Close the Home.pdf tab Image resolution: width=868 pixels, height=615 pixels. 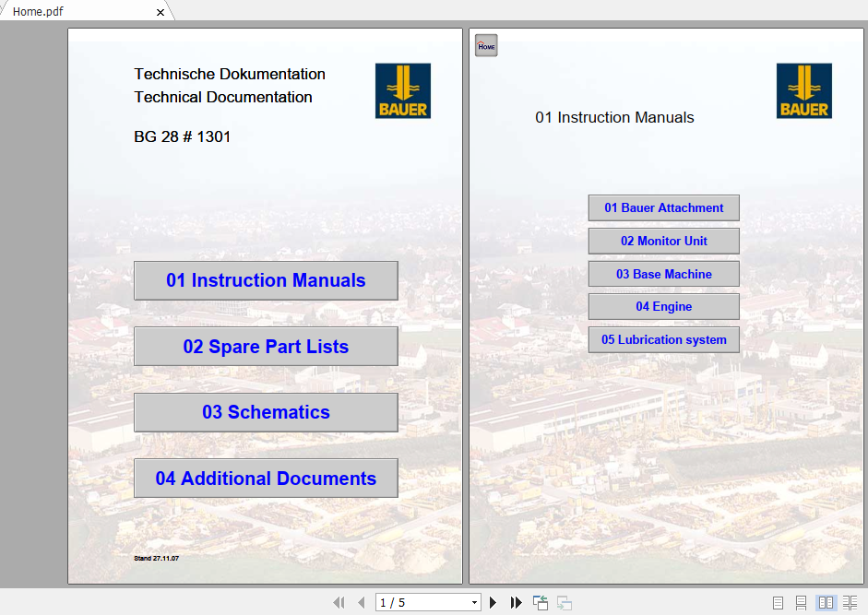click(161, 12)
